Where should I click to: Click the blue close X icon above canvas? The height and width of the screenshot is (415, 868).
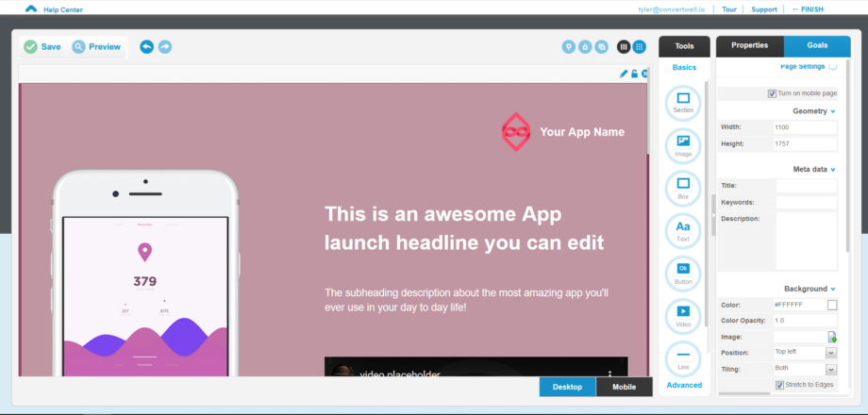(644, 74)
